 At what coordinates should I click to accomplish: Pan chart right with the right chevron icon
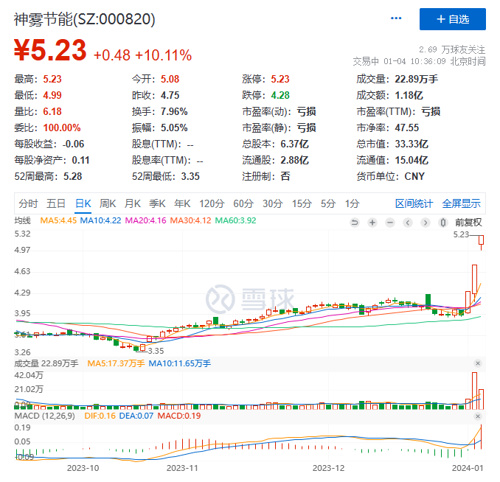pyautogui.click(x=425, y=222)
